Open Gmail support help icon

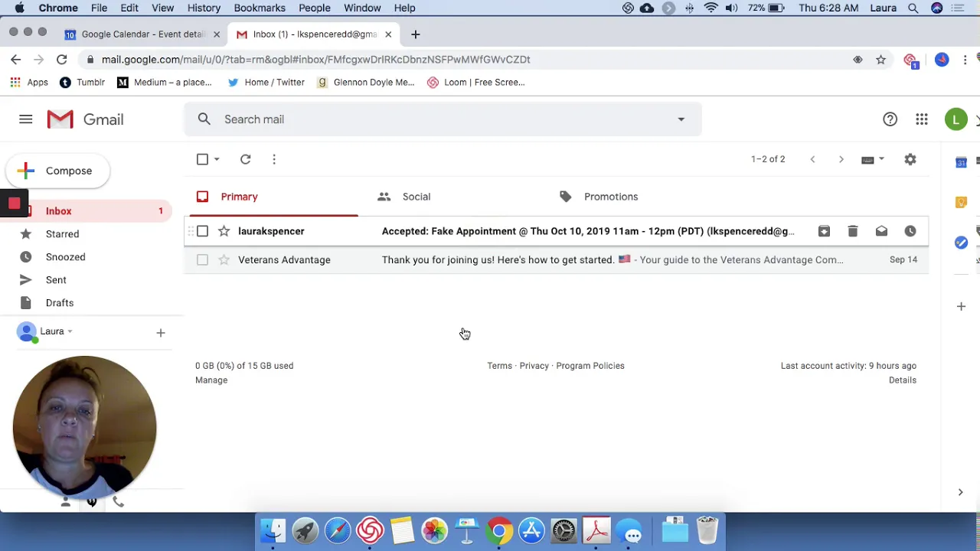tap(890, 119)
